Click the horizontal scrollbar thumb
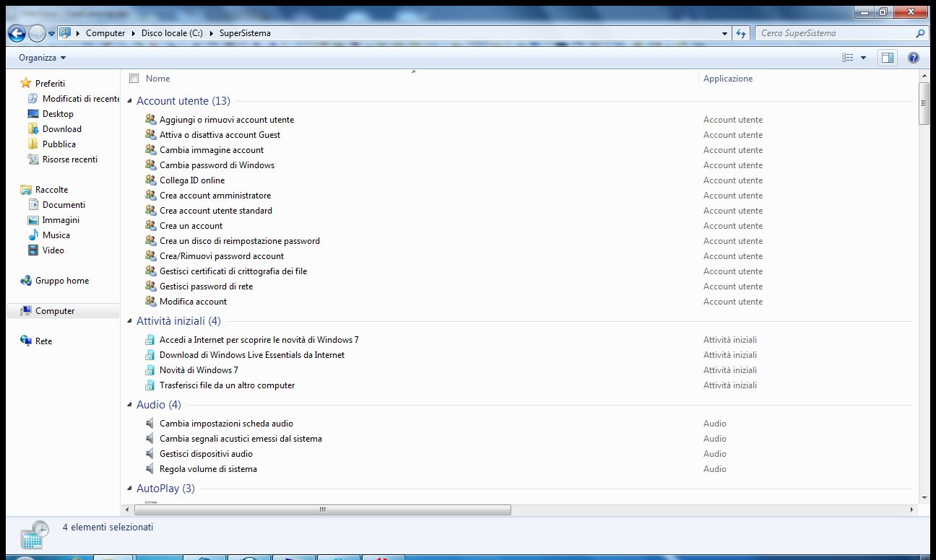The image size is (936, 560). (x=323, y=509)
